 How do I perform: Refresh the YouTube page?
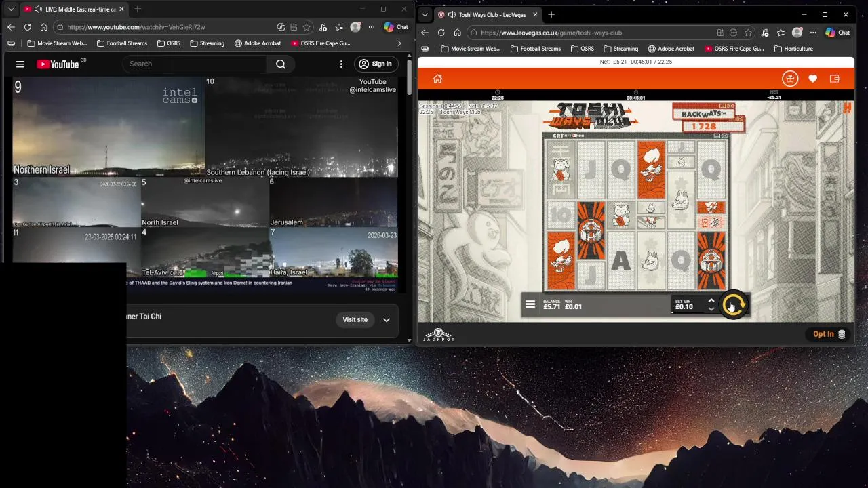click(27, 27)
